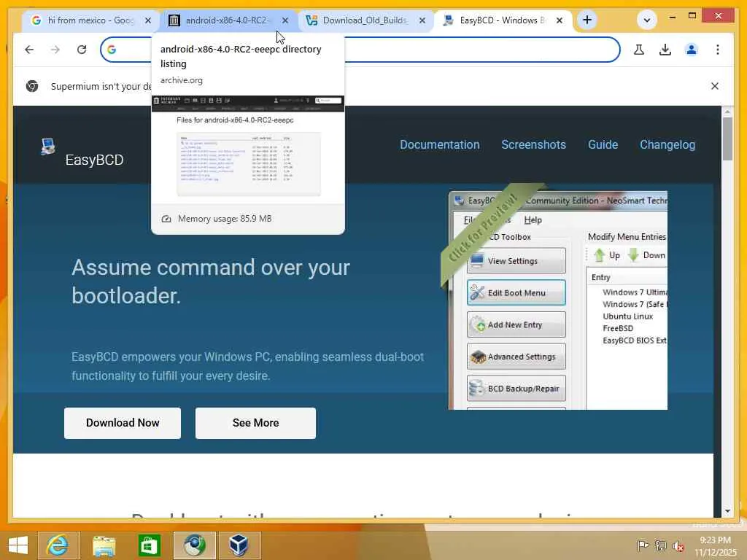Go back to the previous page

(x=29, y=50)
